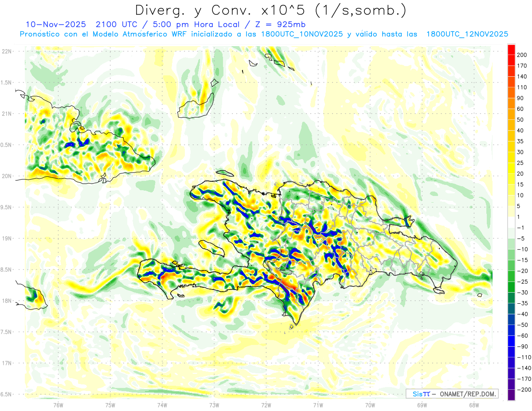Click the positive '140' colorbar value
532x411 pixels.
coord(522,77)
